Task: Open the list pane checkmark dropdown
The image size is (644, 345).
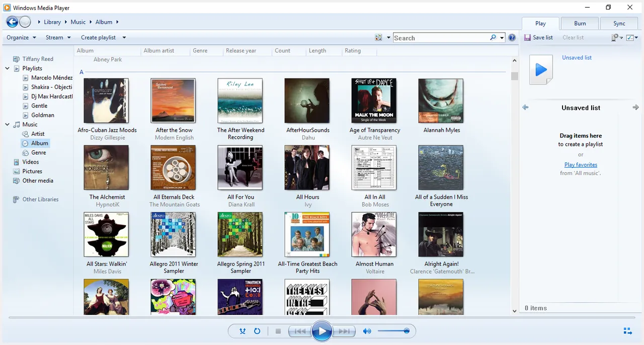Action: (632, 38)
